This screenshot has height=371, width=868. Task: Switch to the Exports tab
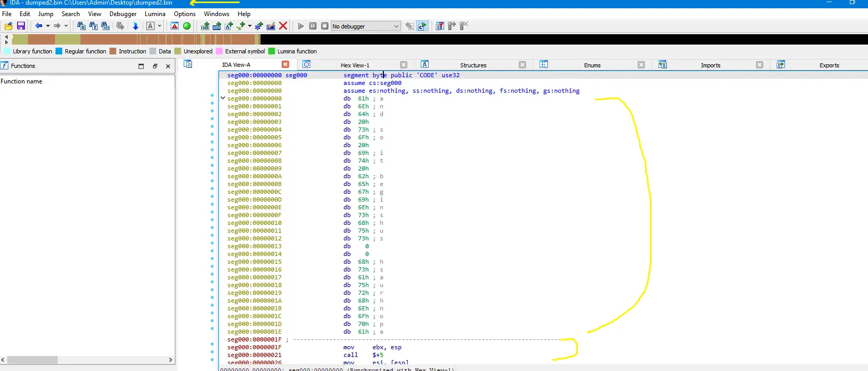829,65
